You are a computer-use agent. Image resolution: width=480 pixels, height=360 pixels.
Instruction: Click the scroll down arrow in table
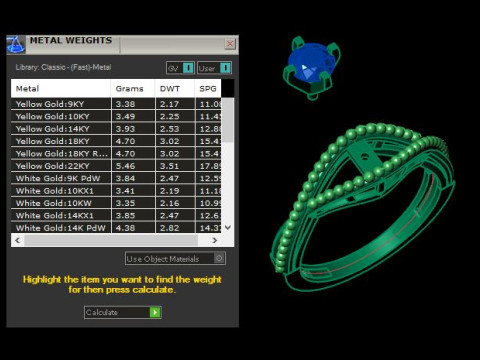click(228, 227)
